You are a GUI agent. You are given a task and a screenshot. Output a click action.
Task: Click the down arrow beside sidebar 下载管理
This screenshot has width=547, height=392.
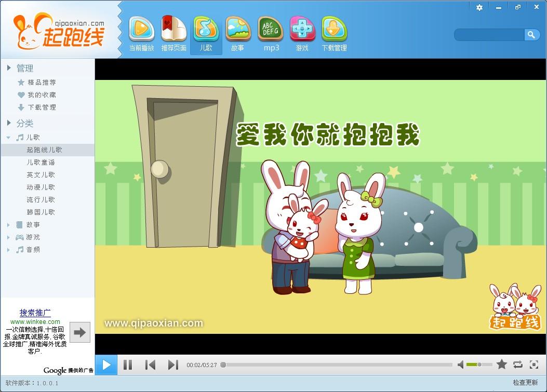click(21, 107)
